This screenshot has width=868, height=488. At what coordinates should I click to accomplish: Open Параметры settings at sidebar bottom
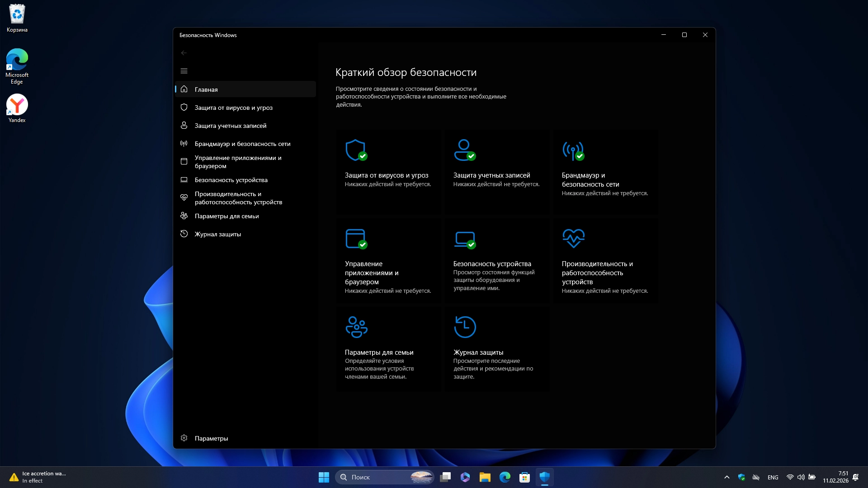[211, 438]
